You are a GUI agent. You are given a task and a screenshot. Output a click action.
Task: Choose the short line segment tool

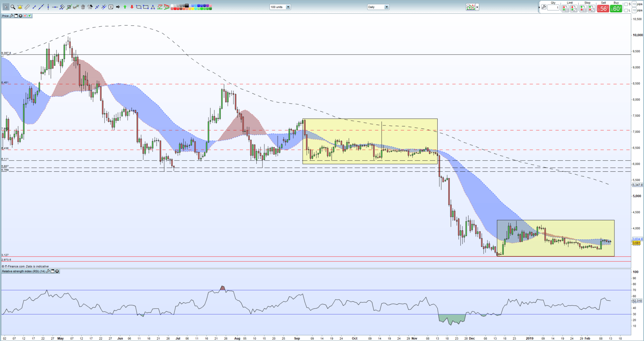tap(34, 7)
